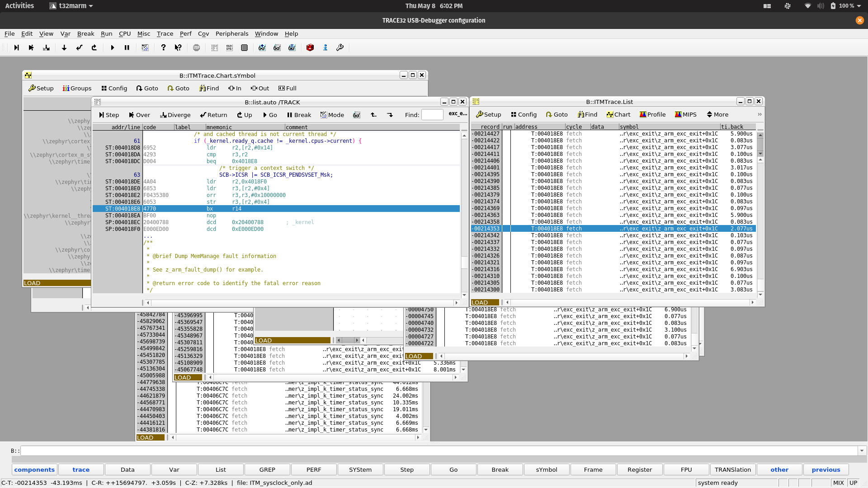Open the Trace menu
Viewport: 868px width, 488px height.
click(x=165, y=33)
